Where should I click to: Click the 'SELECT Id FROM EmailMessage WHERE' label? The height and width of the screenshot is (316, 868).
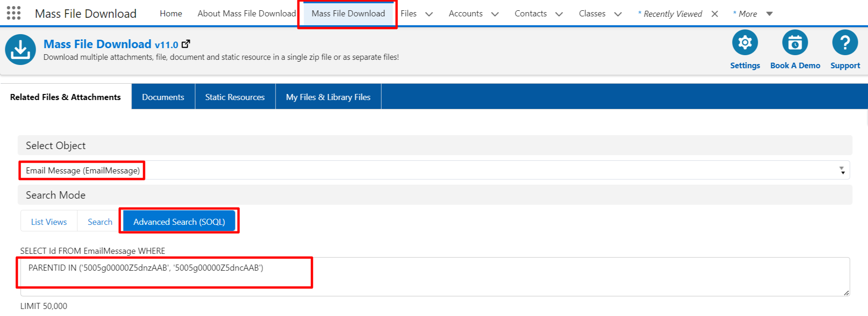tap(93, 251)
